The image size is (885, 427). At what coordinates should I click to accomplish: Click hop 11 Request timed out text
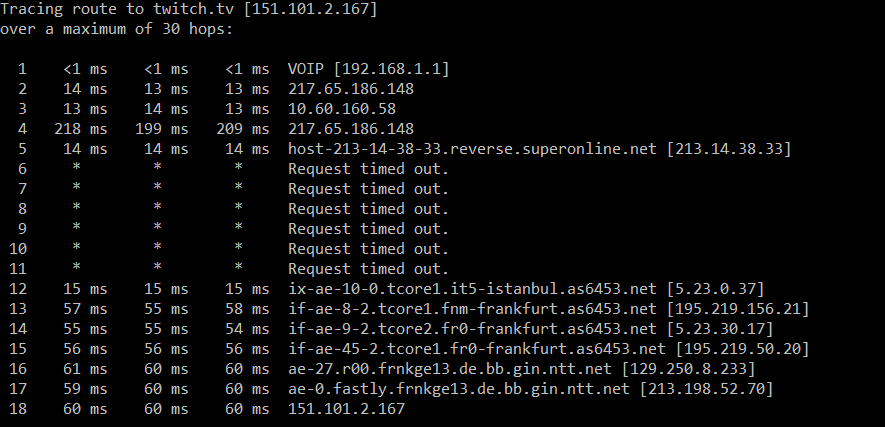pos(369,268)
